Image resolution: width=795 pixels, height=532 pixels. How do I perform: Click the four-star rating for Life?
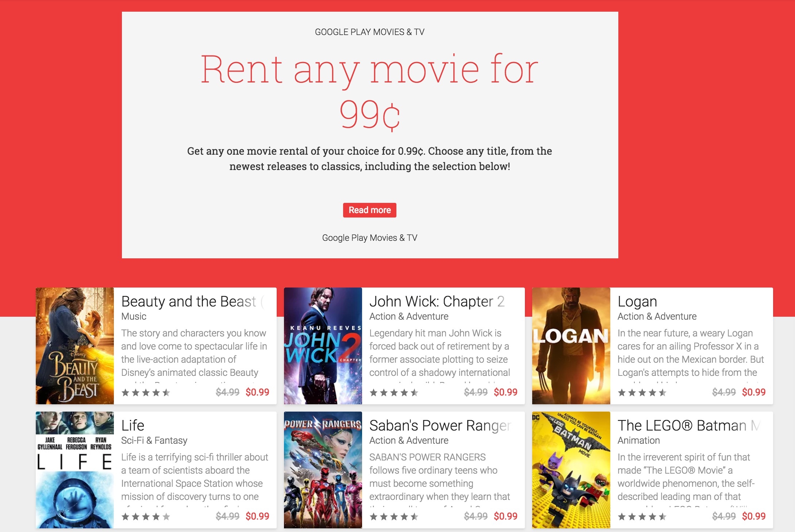click(146, 517)
